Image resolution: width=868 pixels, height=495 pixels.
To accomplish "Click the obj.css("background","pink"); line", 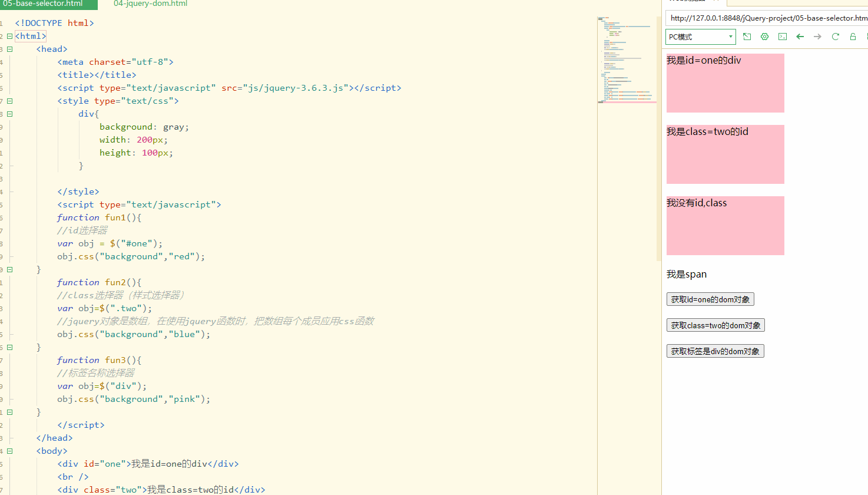I will [x=134, y=399].
